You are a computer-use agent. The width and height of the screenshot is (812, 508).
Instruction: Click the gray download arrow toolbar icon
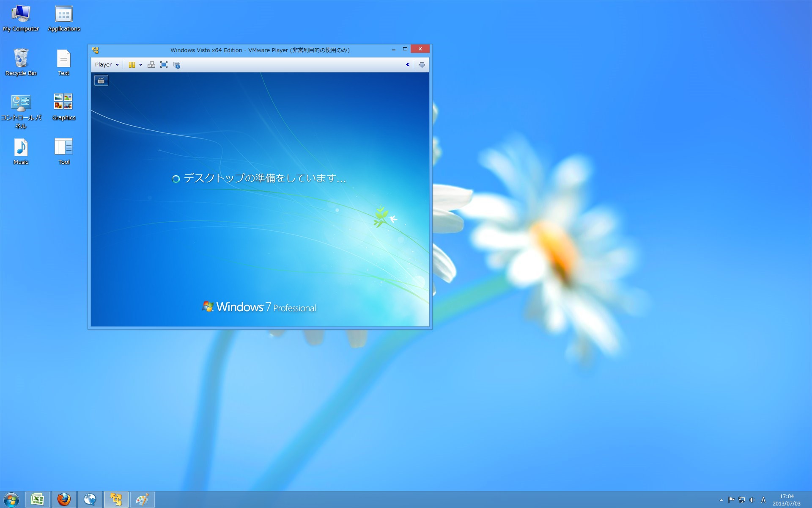coord(422,65)
